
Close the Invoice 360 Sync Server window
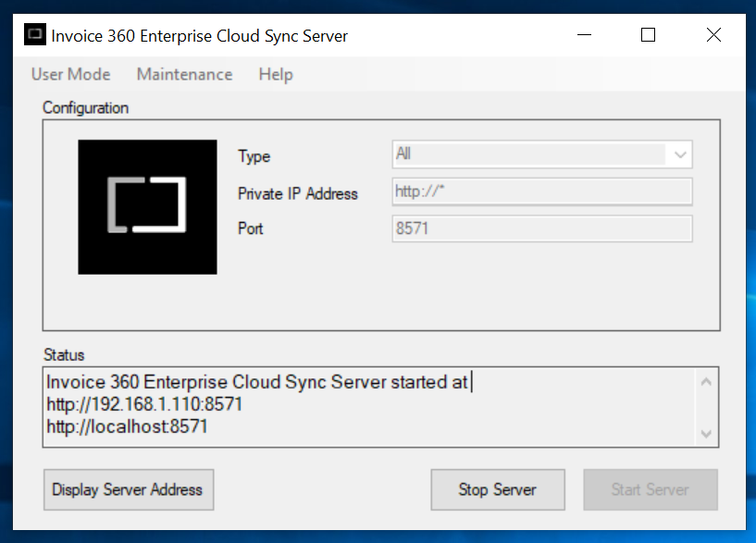point(713,35)
